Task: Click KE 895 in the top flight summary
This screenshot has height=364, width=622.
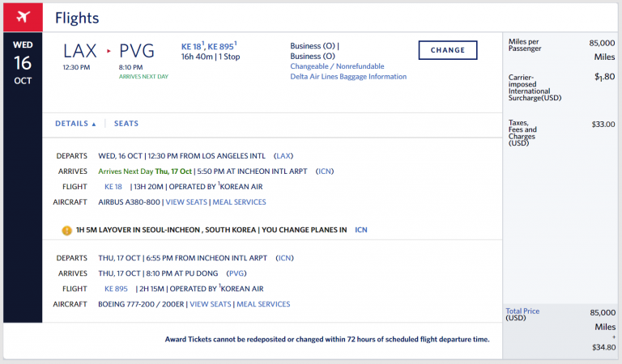Action: click(221, 47)
